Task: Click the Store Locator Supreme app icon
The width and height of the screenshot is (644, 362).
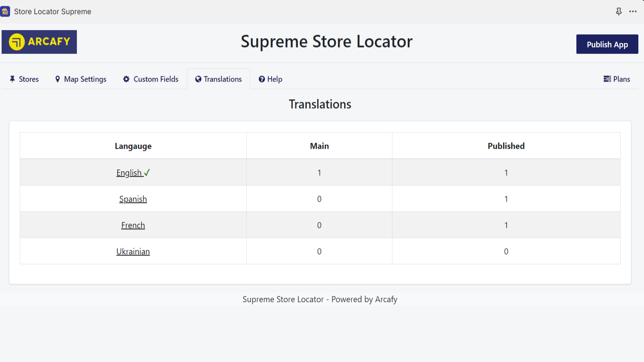Action: (x=5, y=12)
